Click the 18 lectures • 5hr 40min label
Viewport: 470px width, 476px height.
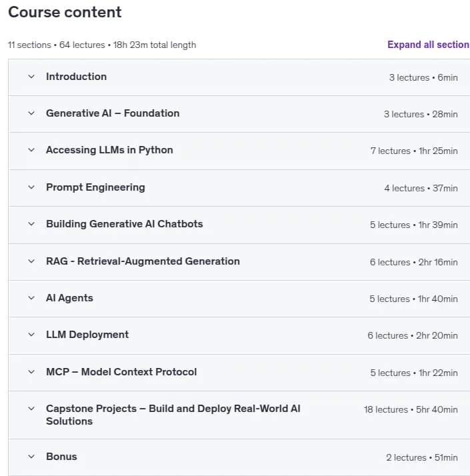click(x=411, y=409)
